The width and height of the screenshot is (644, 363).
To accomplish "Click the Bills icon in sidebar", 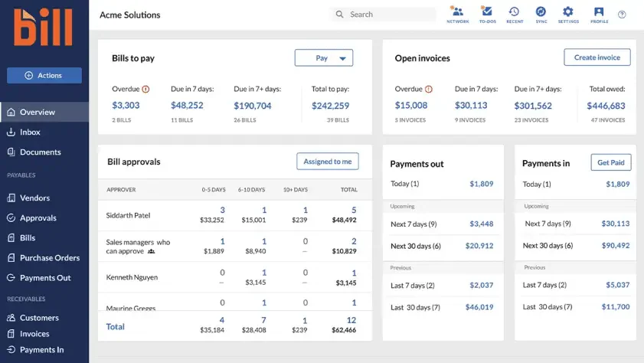I will click(x=11, y=237).
